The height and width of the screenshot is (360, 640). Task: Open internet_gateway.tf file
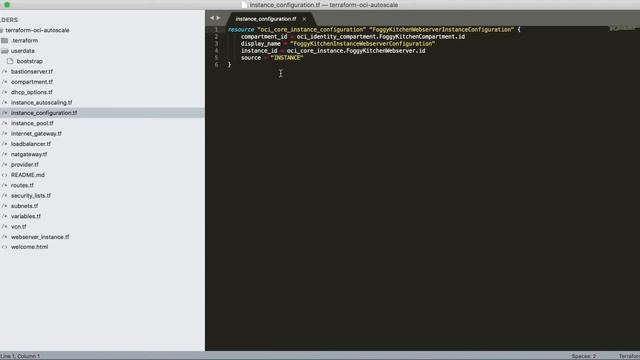[36, 133]
